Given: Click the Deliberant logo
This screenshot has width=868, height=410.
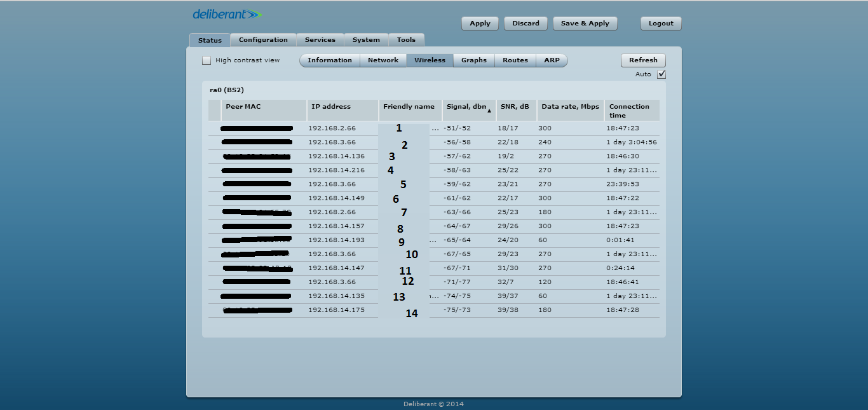Looking at the screenshot, I should [227, 14].
